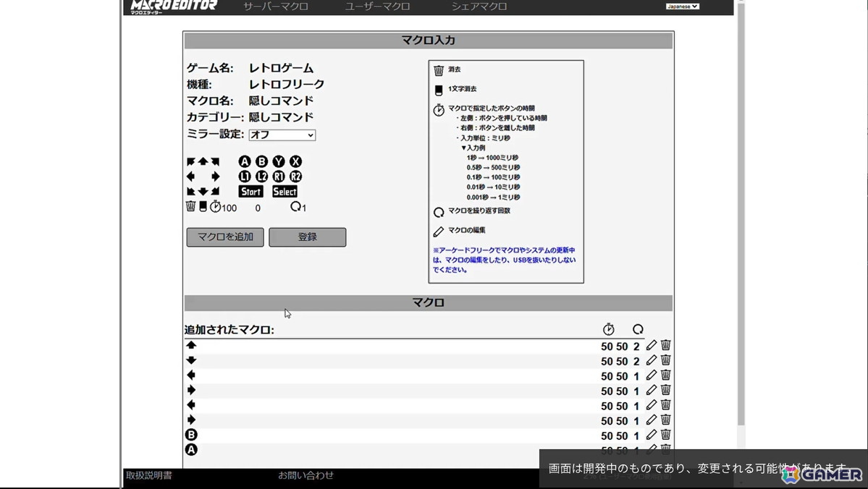Open the 取扱説明書 footer link
The image size is (868, 489).
click(149, 475)
